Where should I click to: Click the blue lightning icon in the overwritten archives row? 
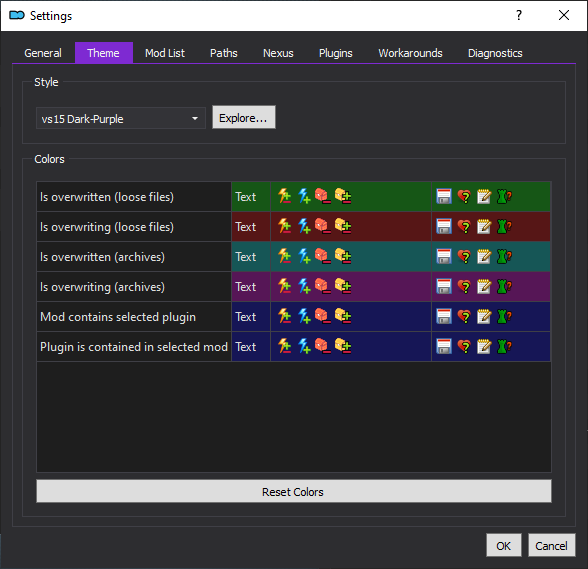pos(304,256)
